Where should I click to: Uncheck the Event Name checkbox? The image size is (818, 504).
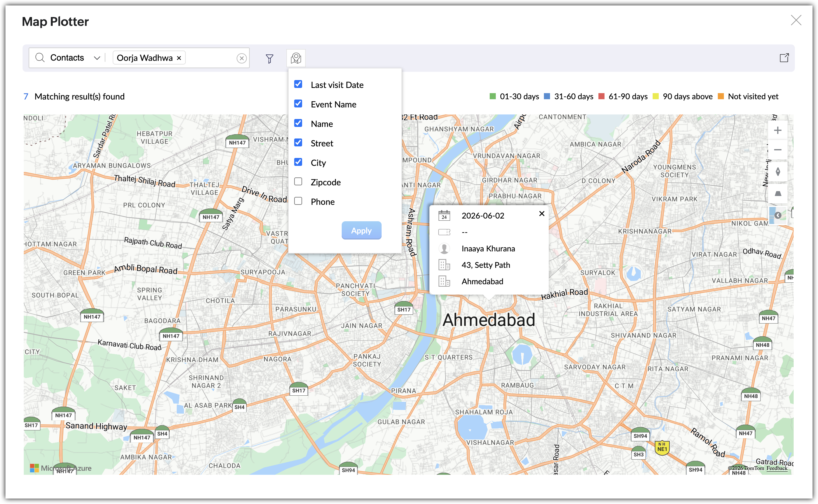(298, 104)
